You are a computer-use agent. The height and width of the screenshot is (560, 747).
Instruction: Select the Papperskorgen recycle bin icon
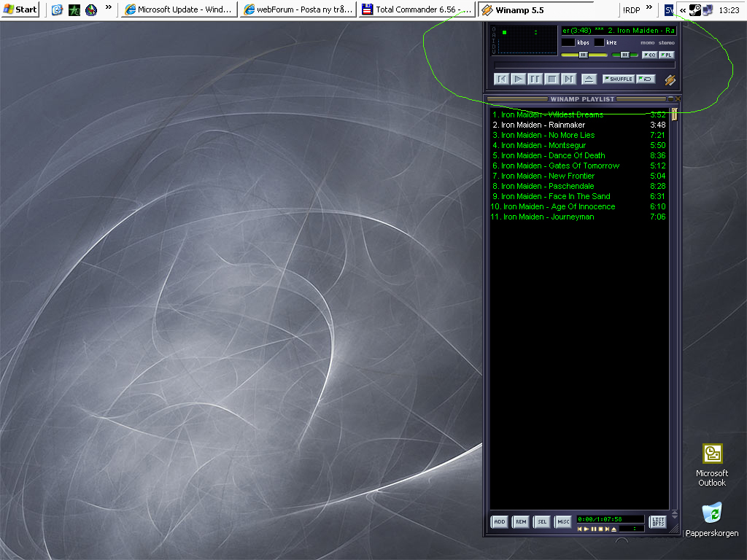[x=712, y=519]
